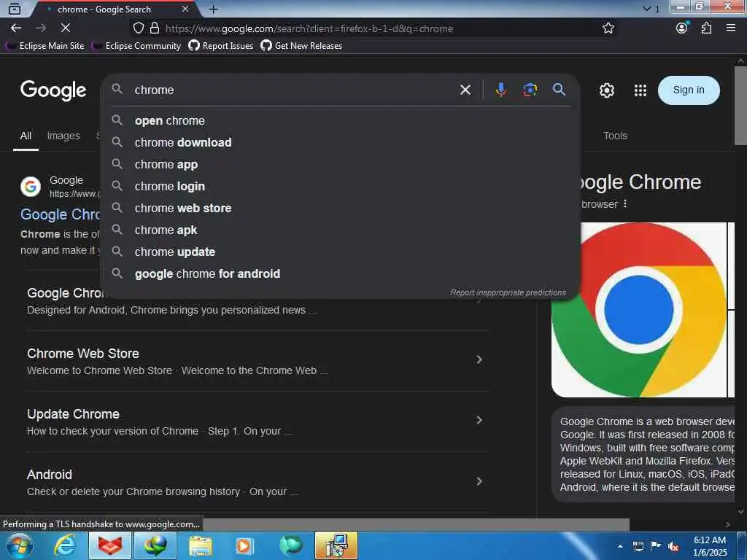747x560 pixels.
Task: Click the muted volume tray icon
Action: 673,546
